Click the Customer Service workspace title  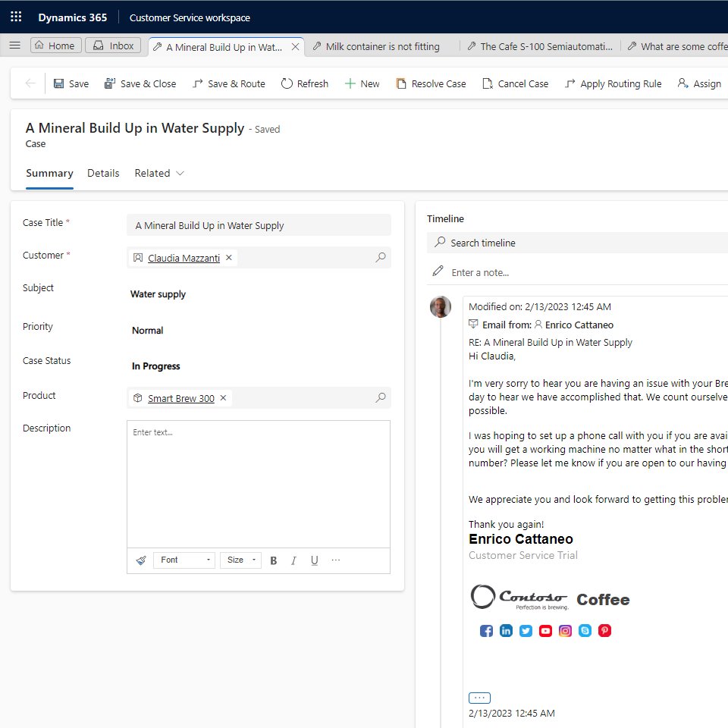190,17
